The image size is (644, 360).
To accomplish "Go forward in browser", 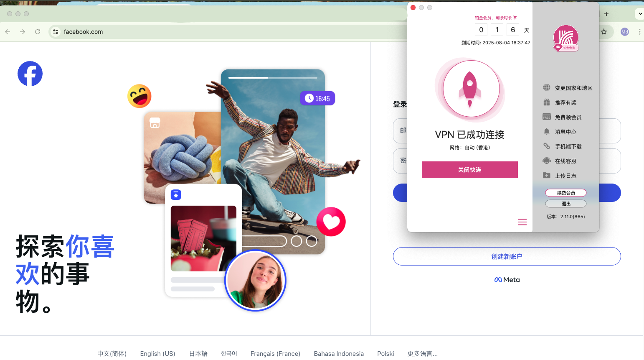I will pyautogui.click(x=23, y=32).
